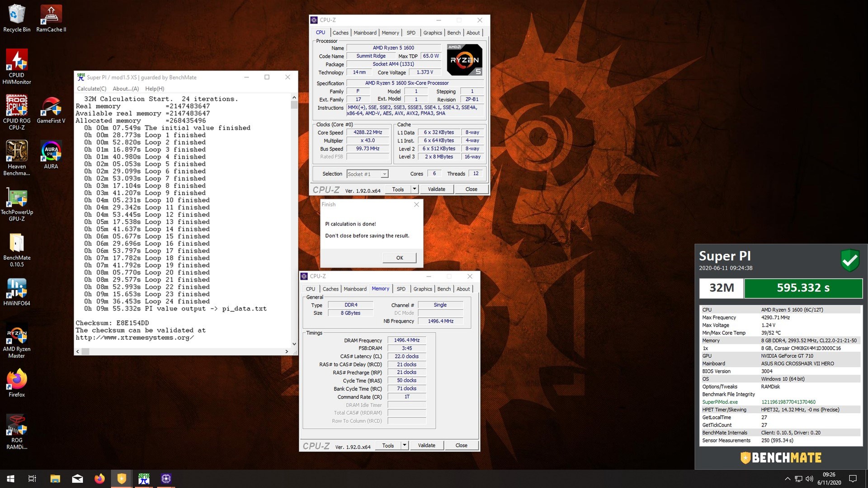
Task: Open the Mail app on taskbar
Action: [77, 479]
